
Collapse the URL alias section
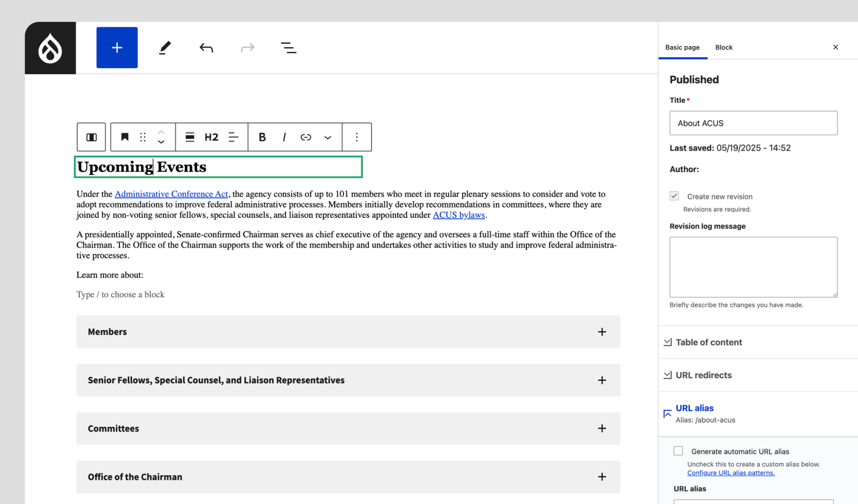click(694, 408)
